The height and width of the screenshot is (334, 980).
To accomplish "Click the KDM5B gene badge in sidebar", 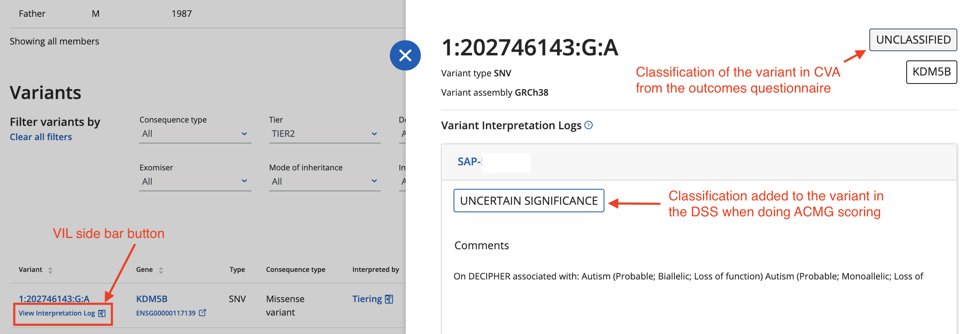I will [931, 72].
